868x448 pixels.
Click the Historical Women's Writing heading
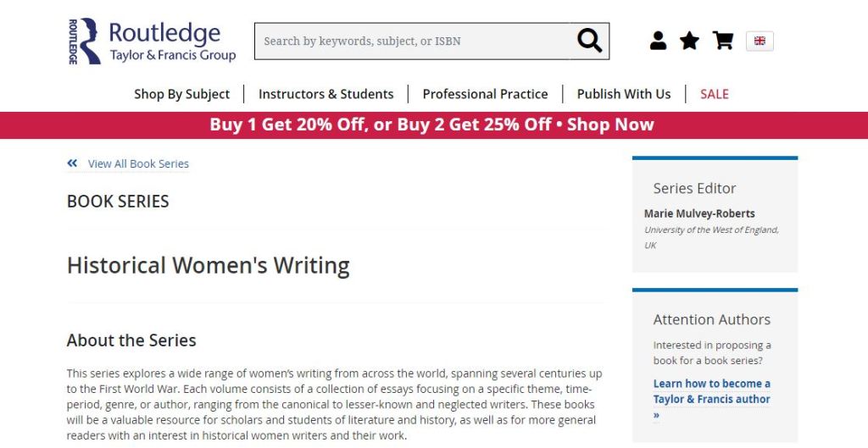tap(208, 265)
